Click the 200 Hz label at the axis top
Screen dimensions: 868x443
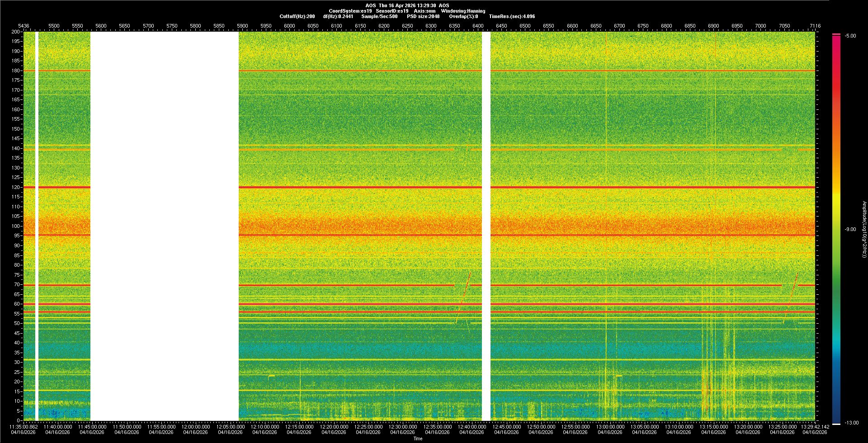(16, 32)
